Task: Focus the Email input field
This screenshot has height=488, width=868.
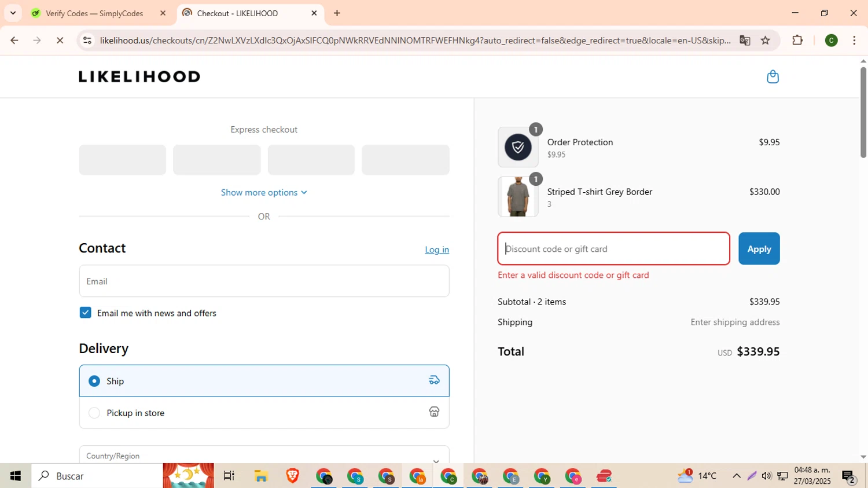Action: click(x=264, y=281)
